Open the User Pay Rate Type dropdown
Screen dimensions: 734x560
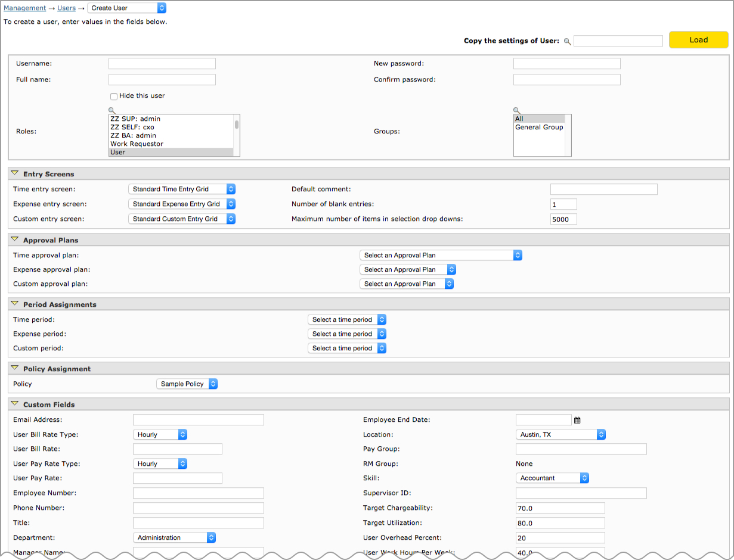pyautogui.click(x=160, y=463)
